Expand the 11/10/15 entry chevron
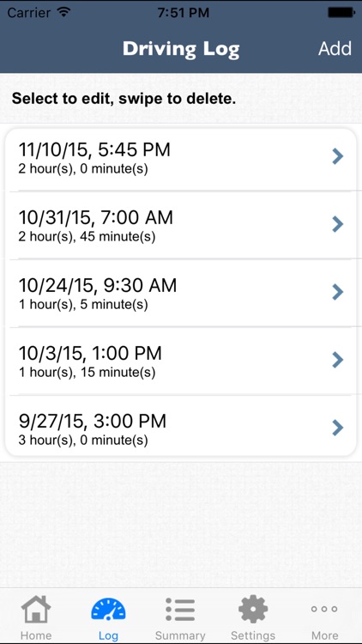Screen dimensions: 362x644 point(337,156)
